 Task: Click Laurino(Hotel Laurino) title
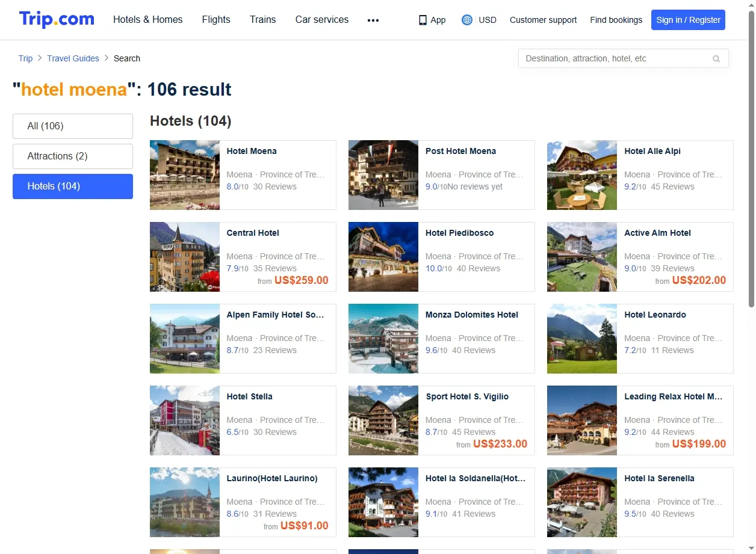tap(272, 478)
